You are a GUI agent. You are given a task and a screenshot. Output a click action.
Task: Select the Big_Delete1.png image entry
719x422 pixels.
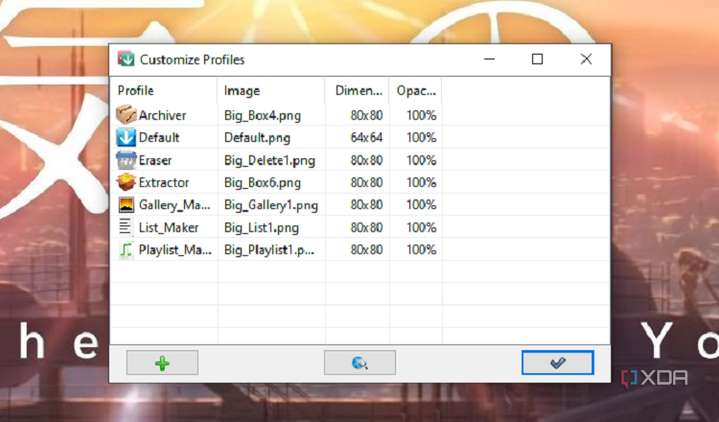coord(270,160)
